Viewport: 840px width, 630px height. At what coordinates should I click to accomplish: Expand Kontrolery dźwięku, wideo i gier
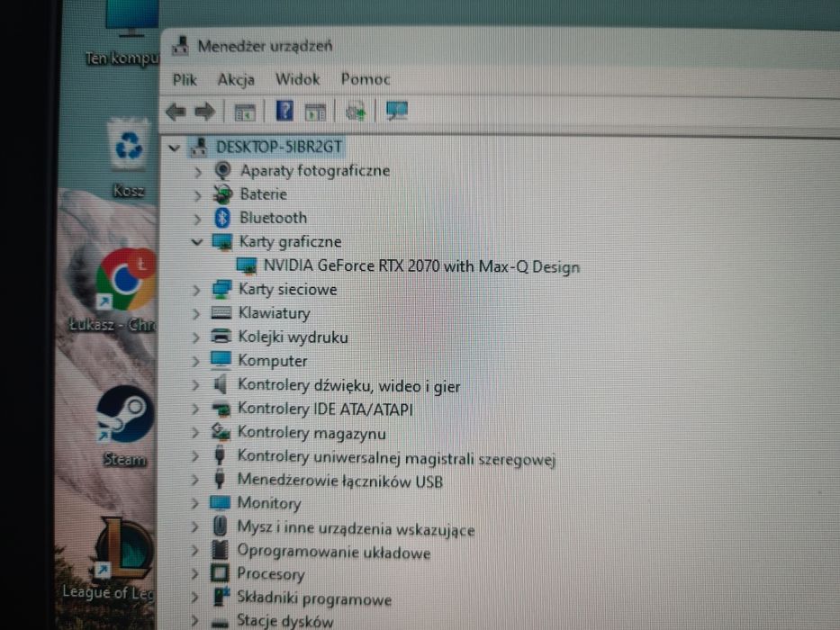(195, 385)
